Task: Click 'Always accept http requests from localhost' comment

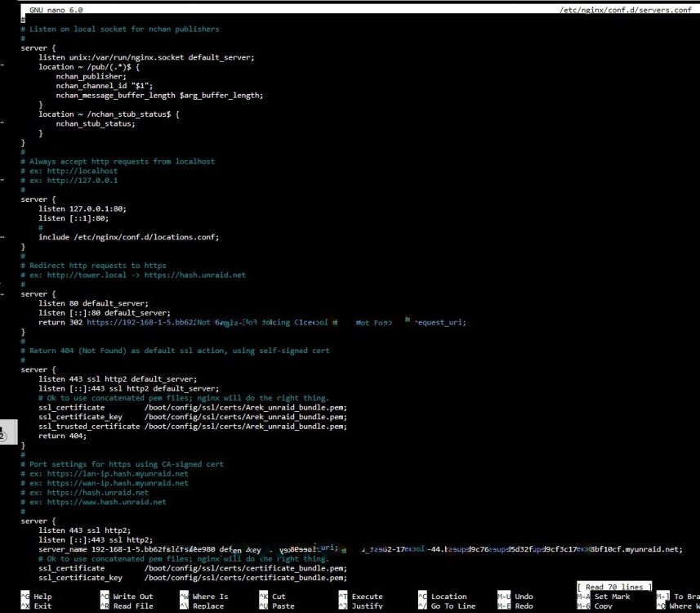Action: 118,161
